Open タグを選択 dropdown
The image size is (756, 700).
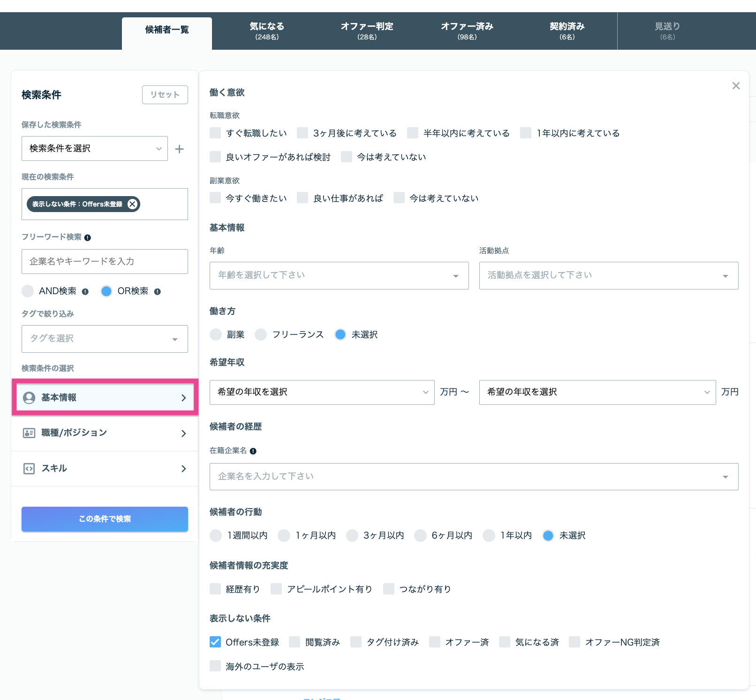(x=105, y=339)
